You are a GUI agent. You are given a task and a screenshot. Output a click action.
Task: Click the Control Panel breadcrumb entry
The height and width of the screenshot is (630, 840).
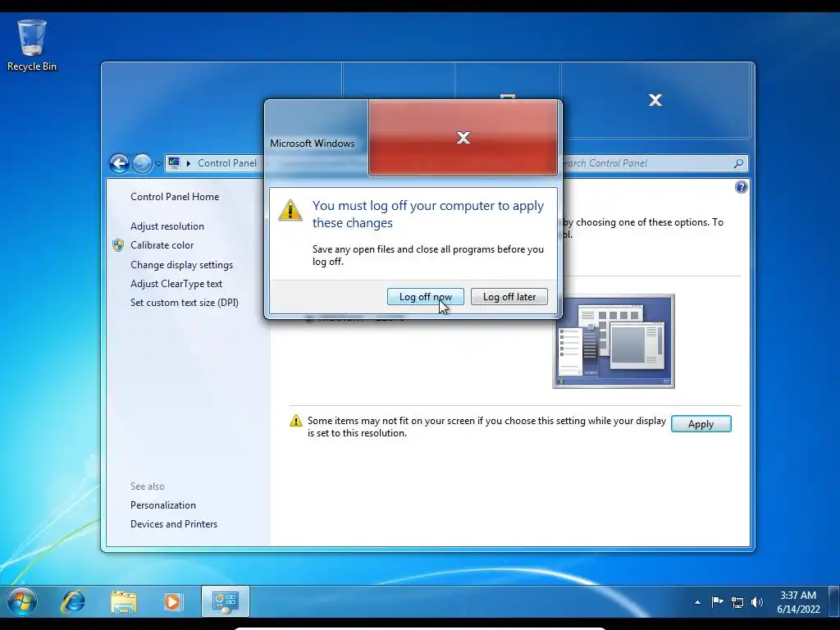click(x=227, y=163)
